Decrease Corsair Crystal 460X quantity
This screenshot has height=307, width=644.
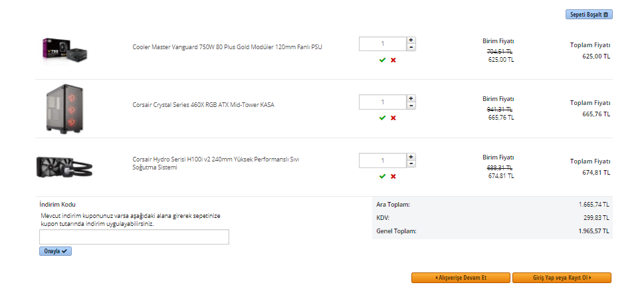click(x=411, y=106)
